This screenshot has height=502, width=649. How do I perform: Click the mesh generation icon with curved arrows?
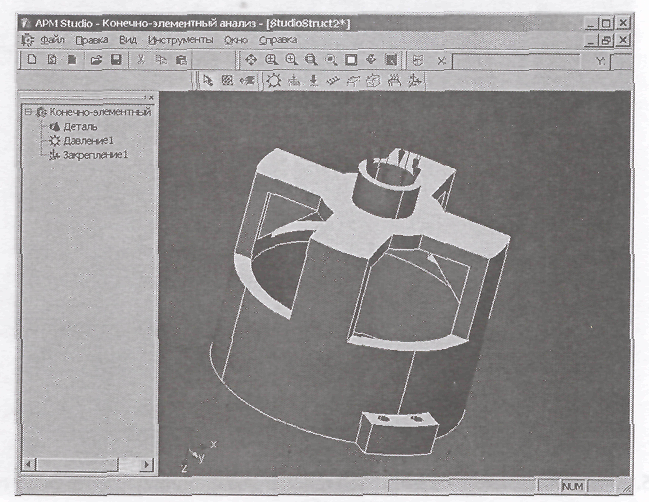394,80
